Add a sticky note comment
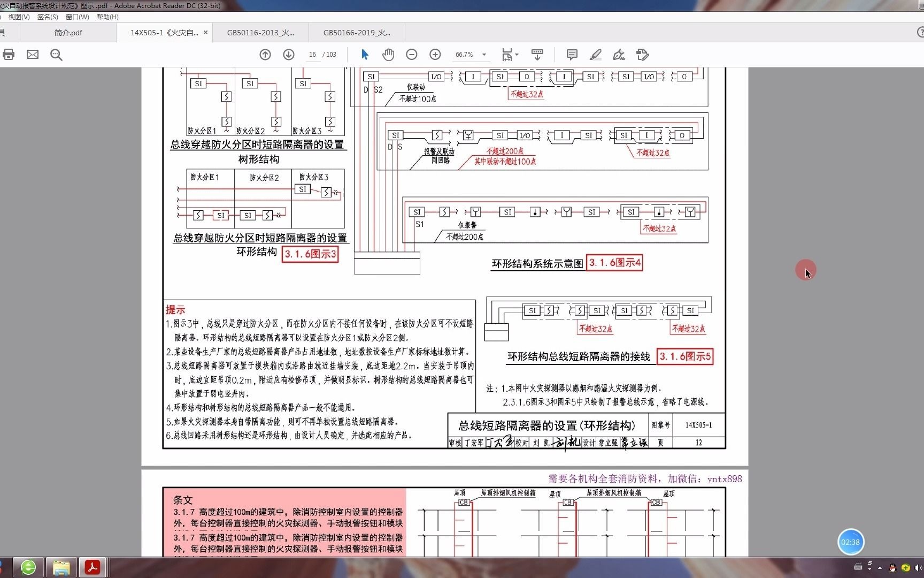This screenshot has width=924, height=578. coord(572,55)
